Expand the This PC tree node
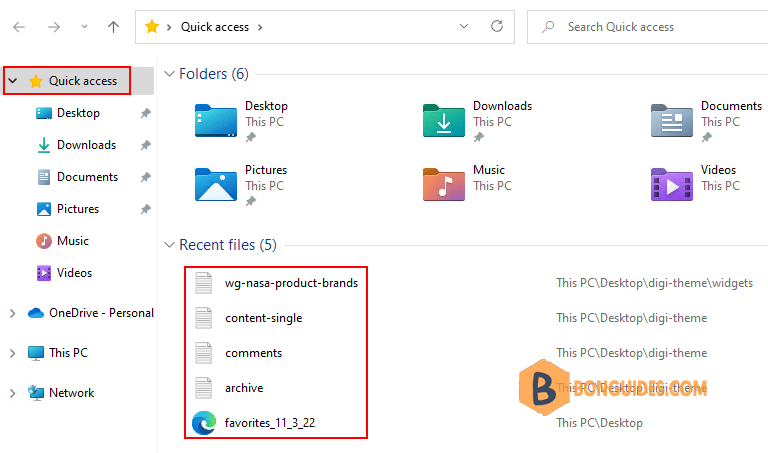Screen dimensions: 768x453 (12, 353)
